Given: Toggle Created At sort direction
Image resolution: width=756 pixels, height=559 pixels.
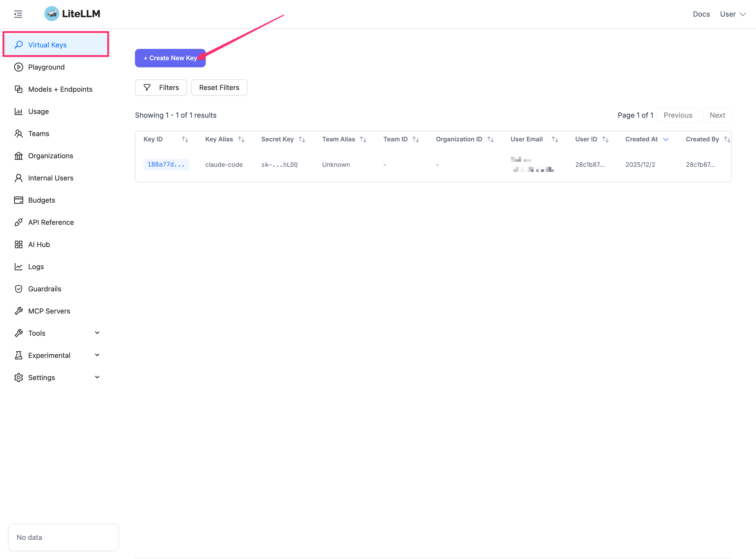Looking at the screenshot, I should pos(666,139).
